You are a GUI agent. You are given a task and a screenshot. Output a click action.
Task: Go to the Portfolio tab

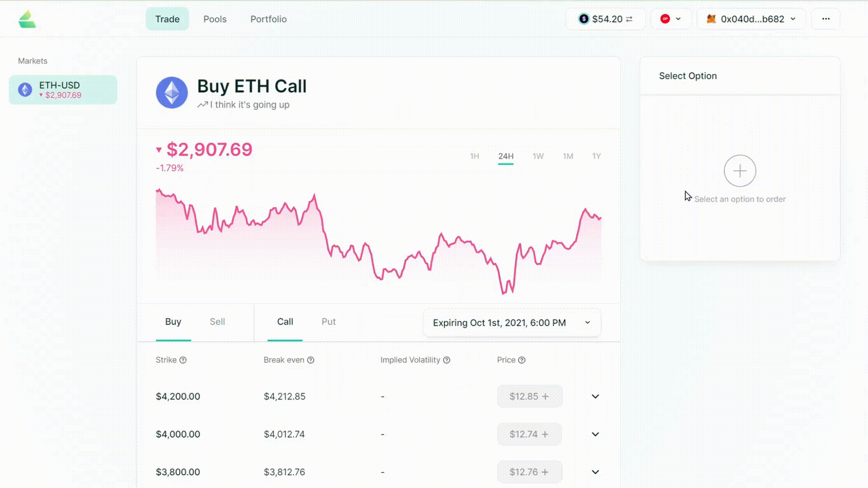tap(269, 19)
